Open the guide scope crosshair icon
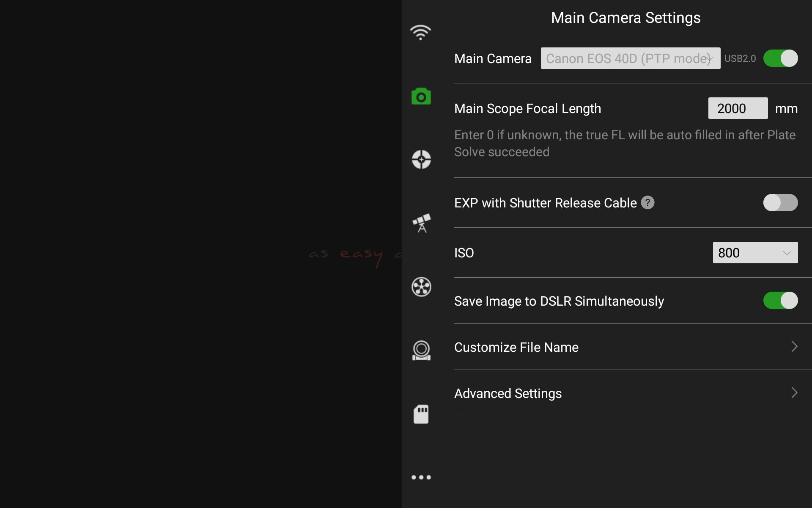Viewport: 812px width, 508px height. pyautogui.click(x=421, y=160)
